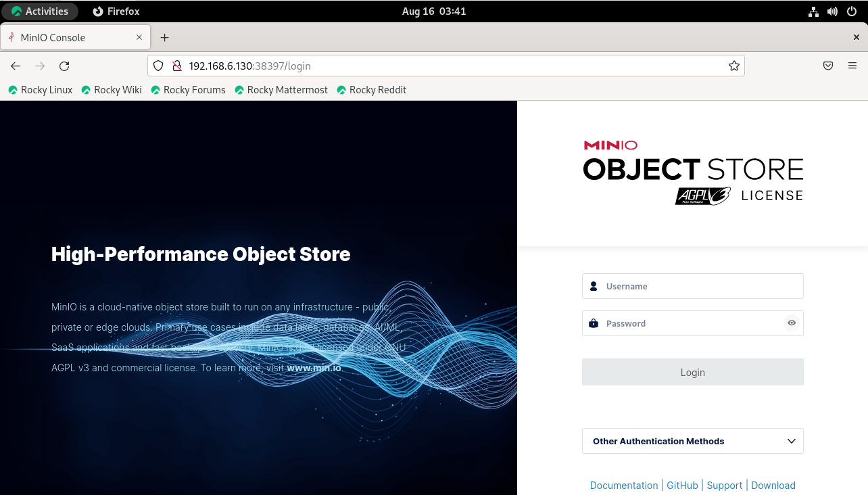Click the Login button
This screenshot has height=495, width=868.
pos(692,372)
